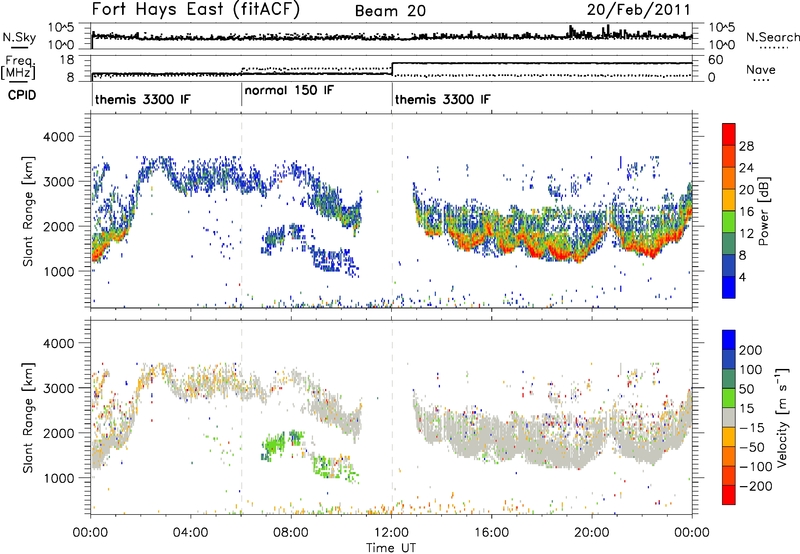Click the 'Velocity [m s-1]' colorbar title

click(781, 417)
